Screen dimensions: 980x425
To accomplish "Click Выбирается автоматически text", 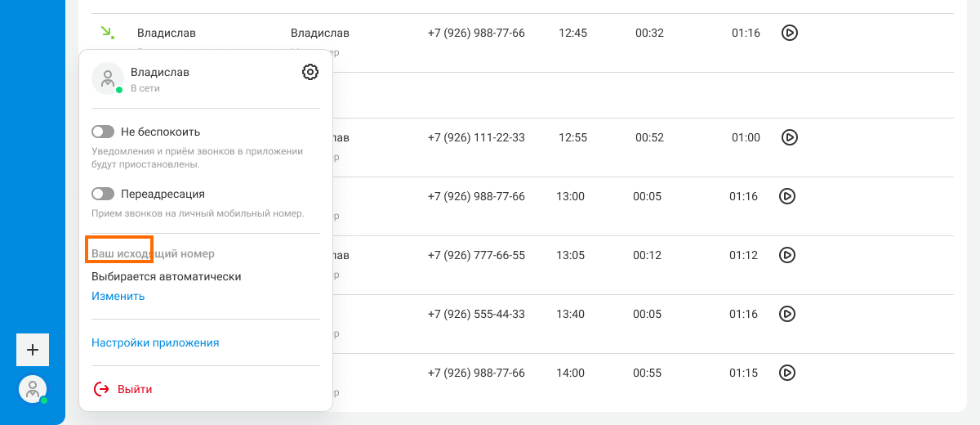I will pyautogui.click(x=167, y=276).
